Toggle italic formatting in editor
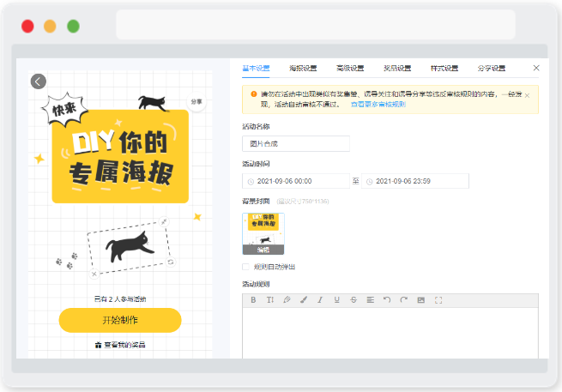This screenshot has height=392, width=562. 320,300
